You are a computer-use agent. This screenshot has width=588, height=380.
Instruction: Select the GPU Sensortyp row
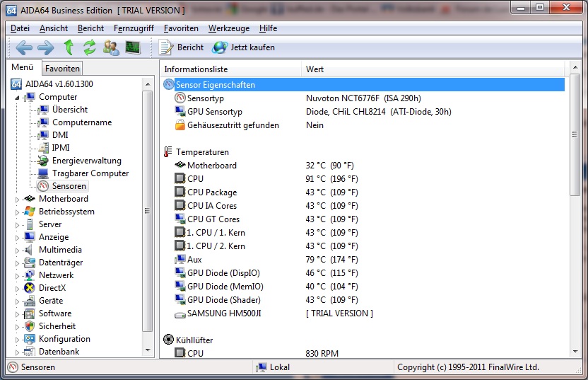[363, 112]
